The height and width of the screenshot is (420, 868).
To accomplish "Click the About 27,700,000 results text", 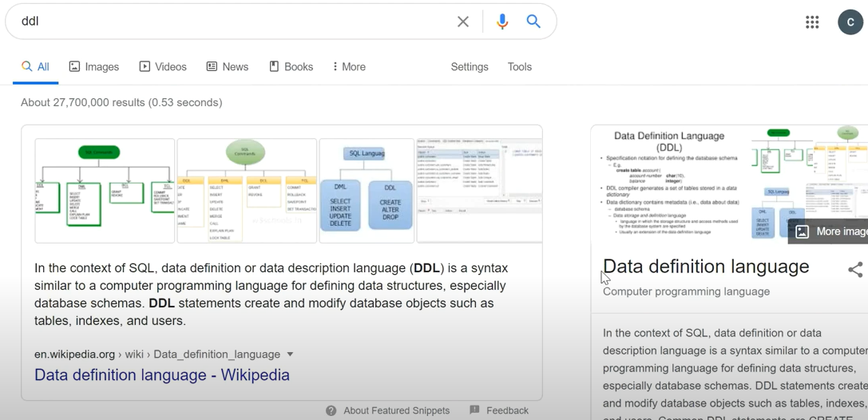I will click(121, 102).
